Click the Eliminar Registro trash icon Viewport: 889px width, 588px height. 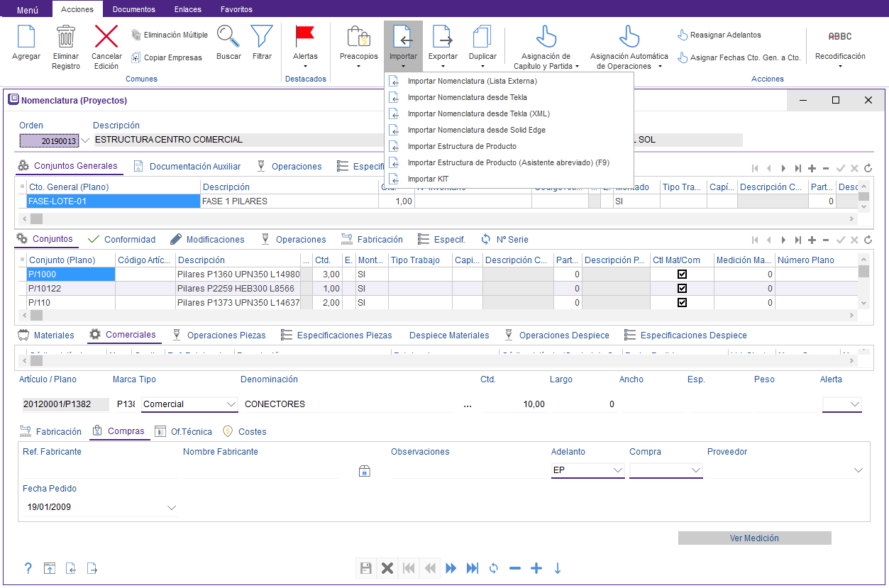click(66, 37)
